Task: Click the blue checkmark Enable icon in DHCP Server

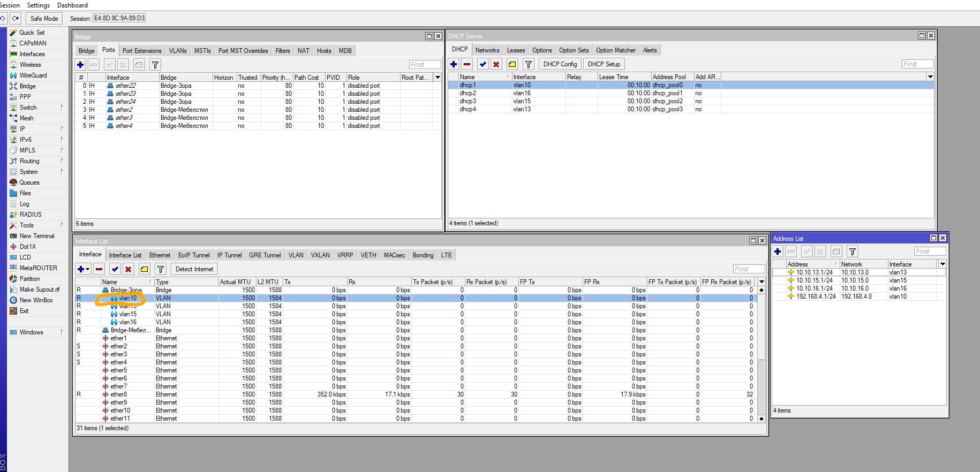Action: pos(483,64)
